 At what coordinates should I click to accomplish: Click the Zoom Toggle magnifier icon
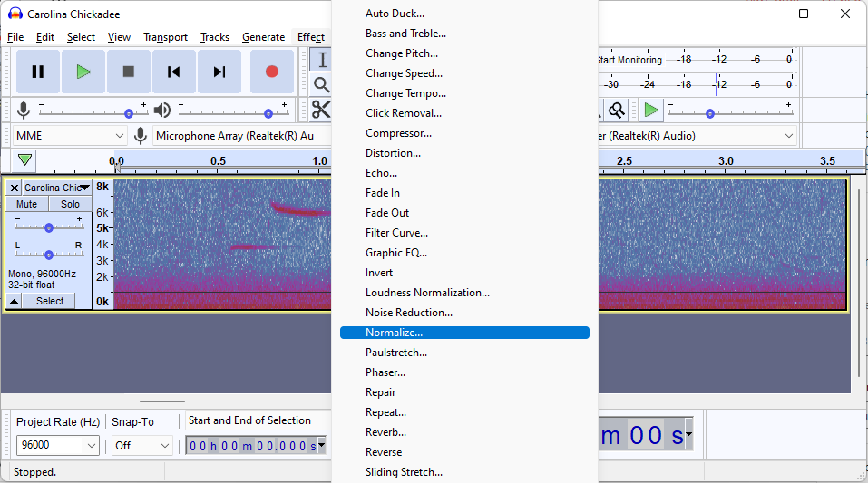[617, 110]
